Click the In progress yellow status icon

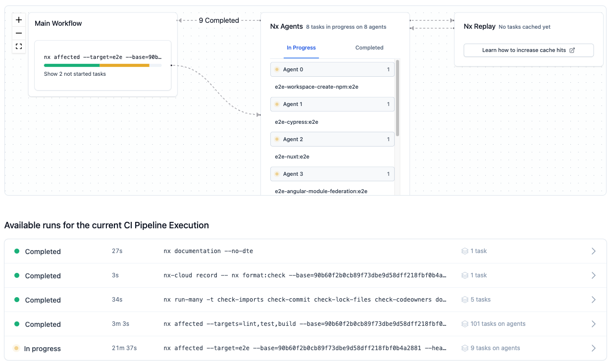(16, 348)
